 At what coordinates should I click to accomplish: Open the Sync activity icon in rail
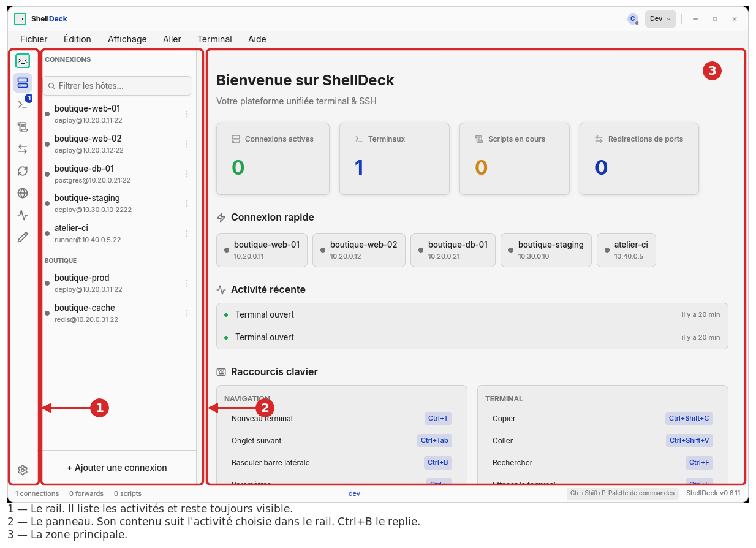pos(23,171)
